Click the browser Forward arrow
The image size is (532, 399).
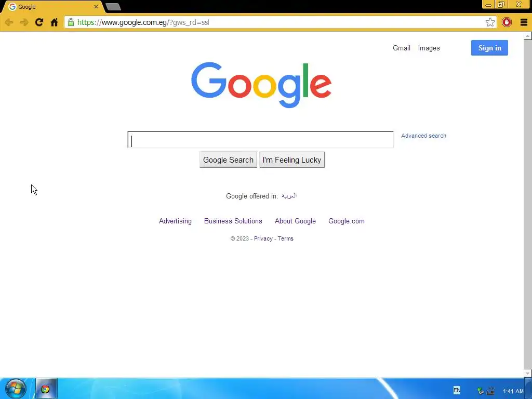click(x=24, y=22)
